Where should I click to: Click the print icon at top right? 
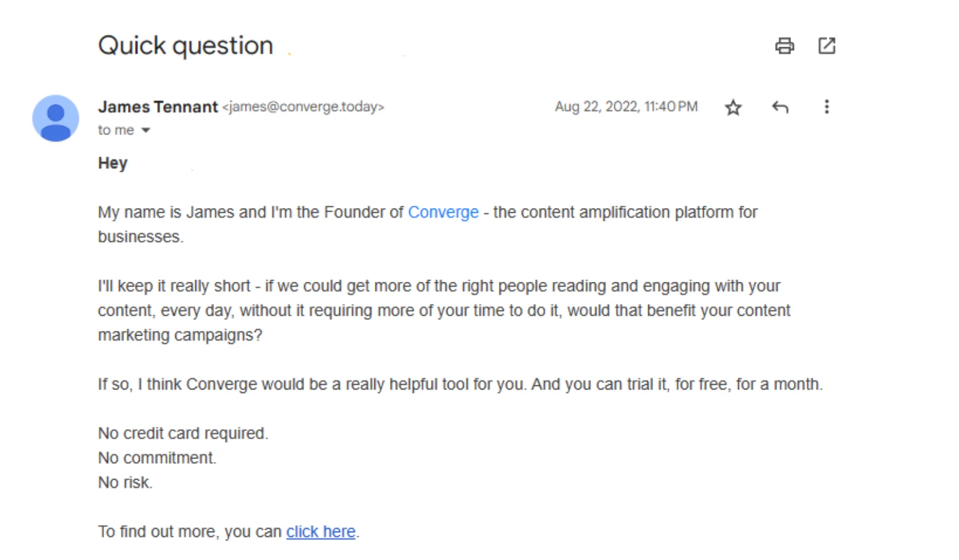(784, 45)
